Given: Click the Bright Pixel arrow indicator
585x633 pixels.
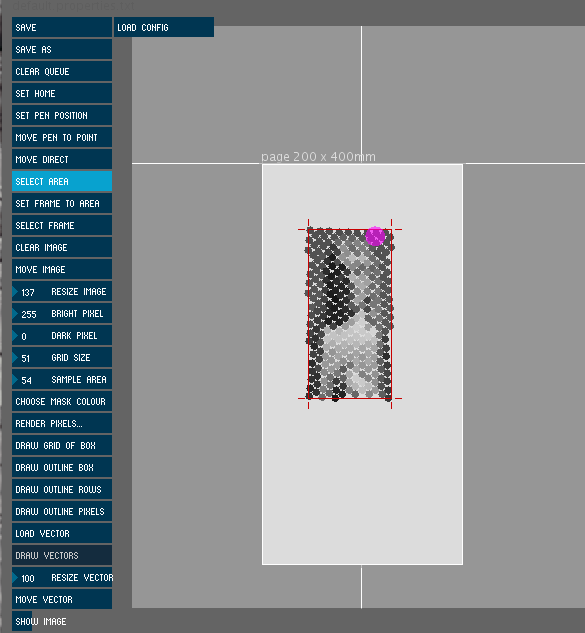Looking at the screenshot, I should tap(15, 314).
